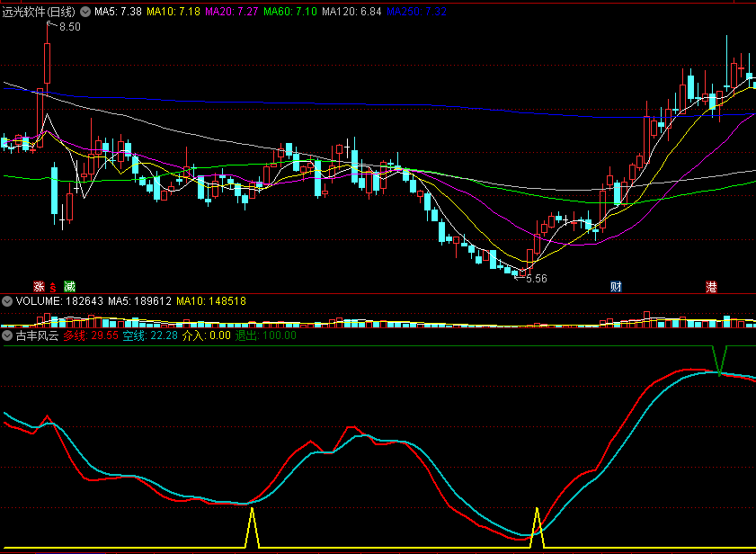Viewport: 756px width, 554px height.
Task: Click the yellow MA10: 7.18 label
Action: (173, 12)
